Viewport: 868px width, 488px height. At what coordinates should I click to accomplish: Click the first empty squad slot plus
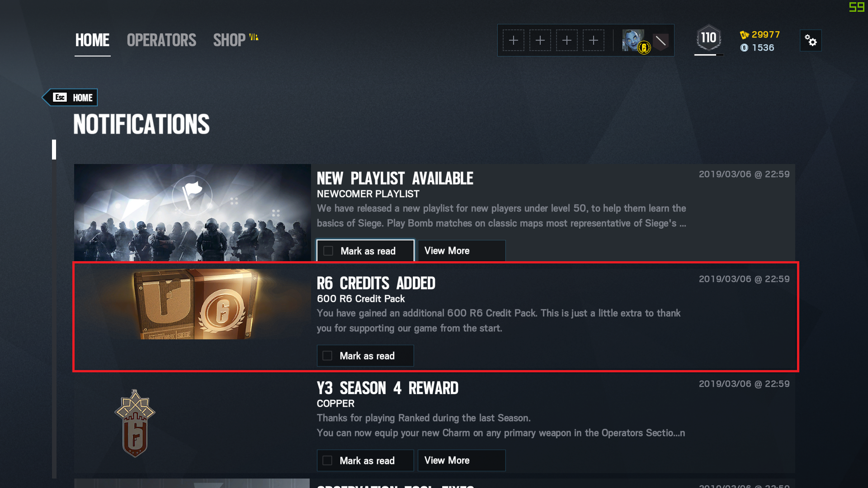click(x=514, y=41)
